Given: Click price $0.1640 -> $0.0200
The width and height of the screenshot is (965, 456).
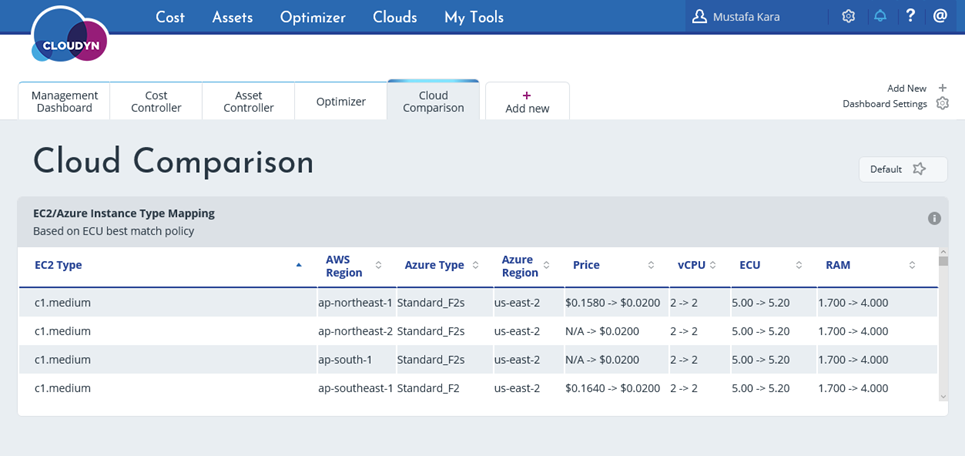Looking at the screenshot, I should (612, 388).
